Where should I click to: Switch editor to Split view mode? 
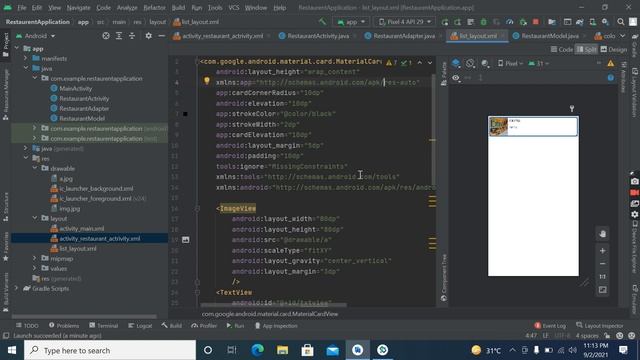click(586, 49)
